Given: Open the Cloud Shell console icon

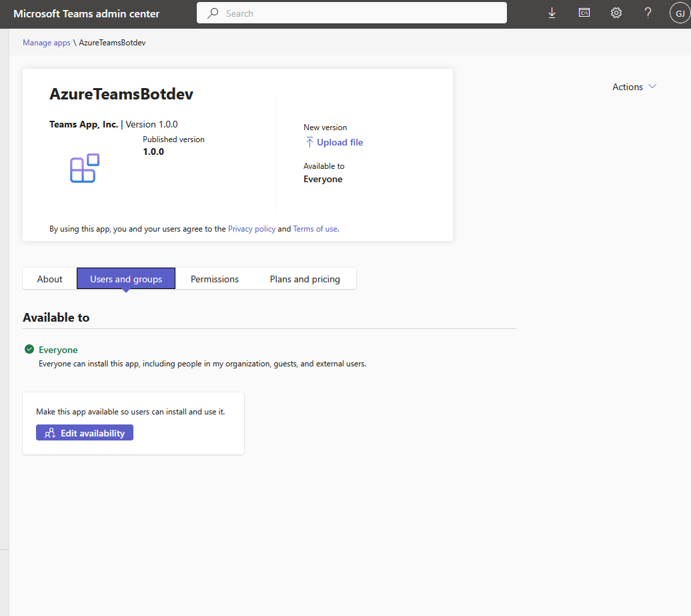Looking at the screenshot, I should (584, 13).
